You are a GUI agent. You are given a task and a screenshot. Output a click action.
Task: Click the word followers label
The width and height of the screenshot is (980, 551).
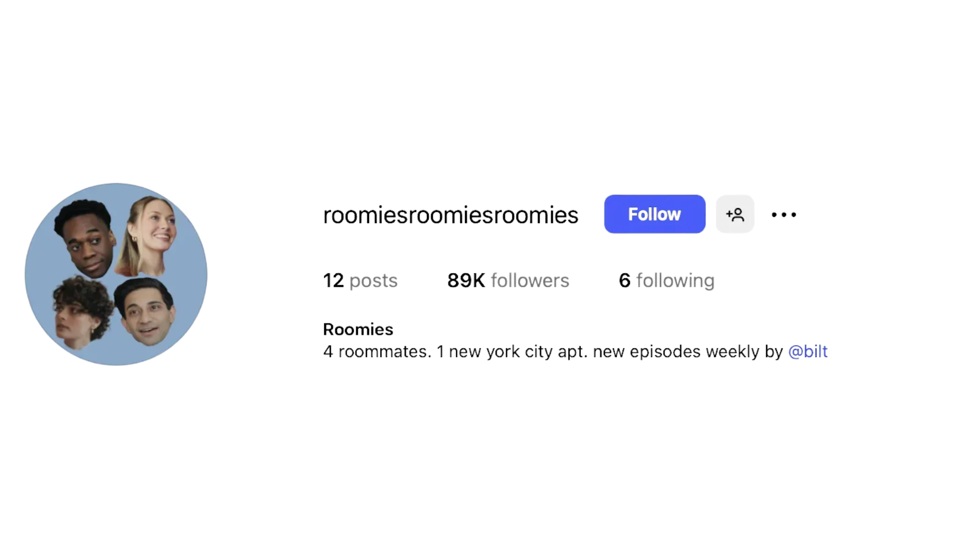(x=530, y=281)
